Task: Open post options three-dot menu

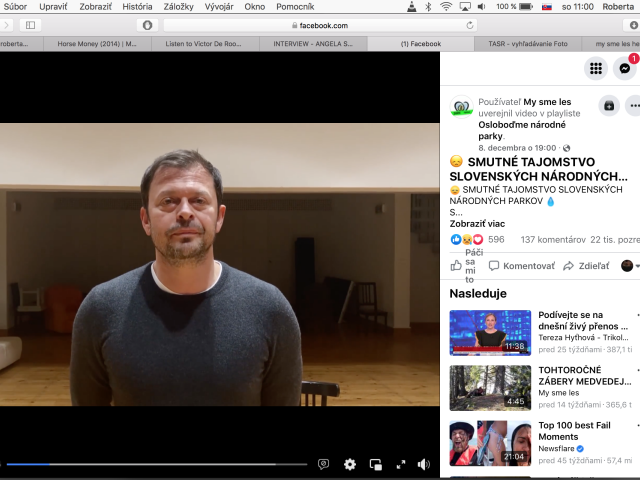Action: click(635, 106)
